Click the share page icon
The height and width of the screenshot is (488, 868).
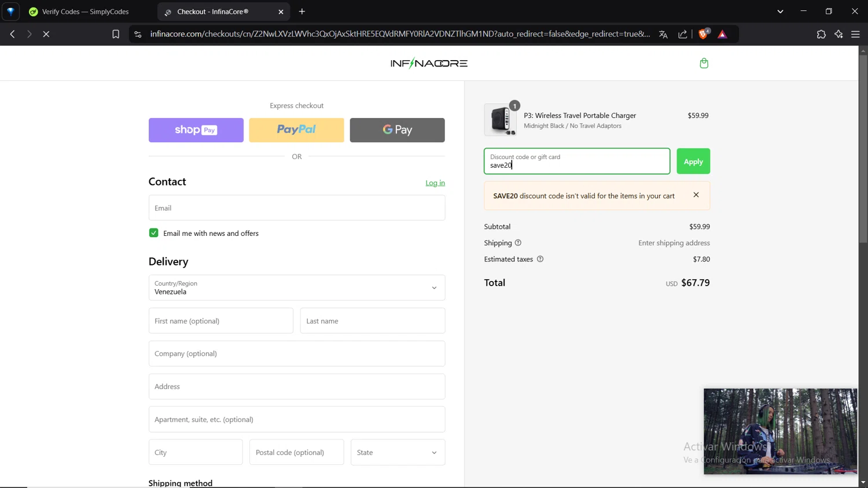click(x=683, y=34)
